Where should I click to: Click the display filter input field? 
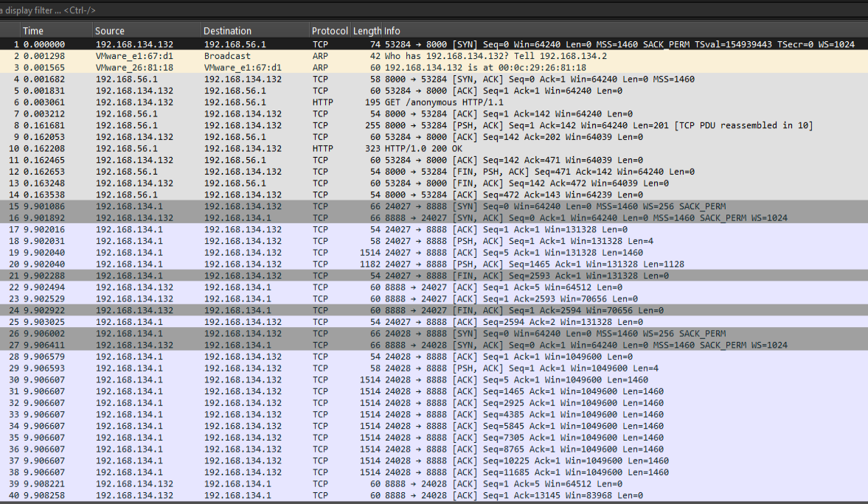click(369, 10)
